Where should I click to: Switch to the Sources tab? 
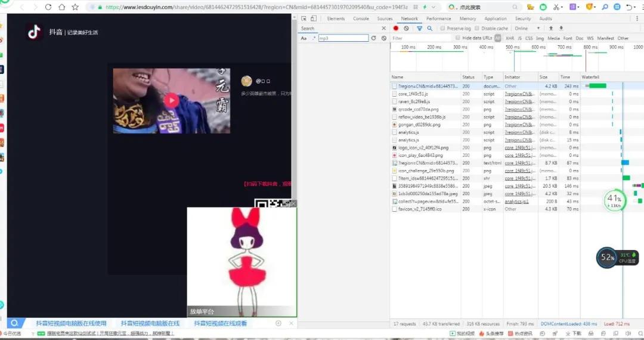coord(385,18)
